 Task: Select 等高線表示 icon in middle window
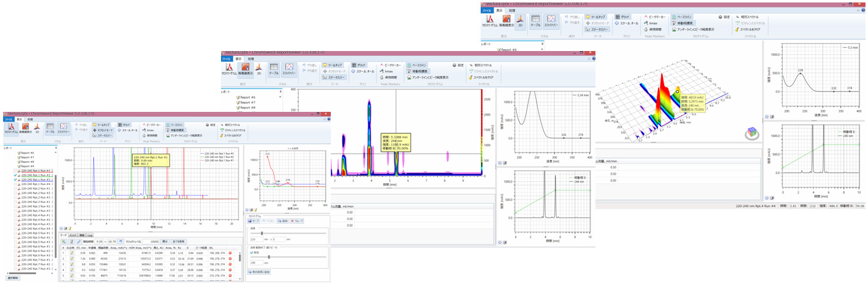pyautogui.click(x=245, y=69)
